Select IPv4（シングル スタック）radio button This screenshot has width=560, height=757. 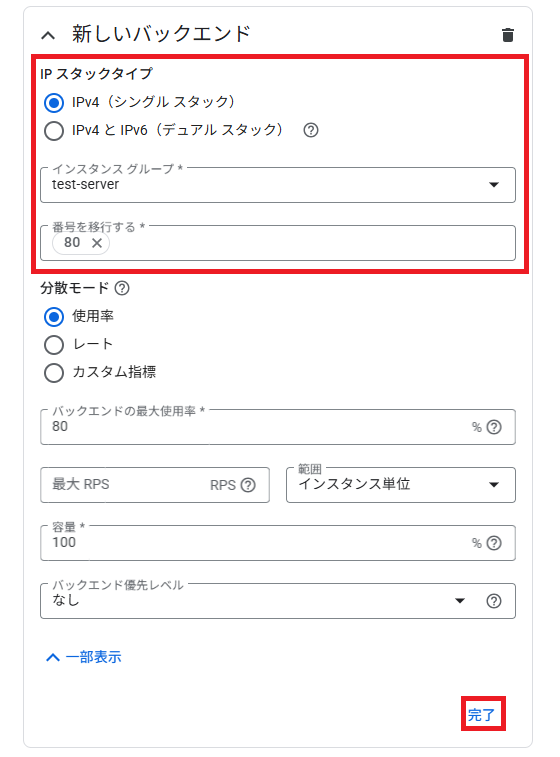(54, 102)
